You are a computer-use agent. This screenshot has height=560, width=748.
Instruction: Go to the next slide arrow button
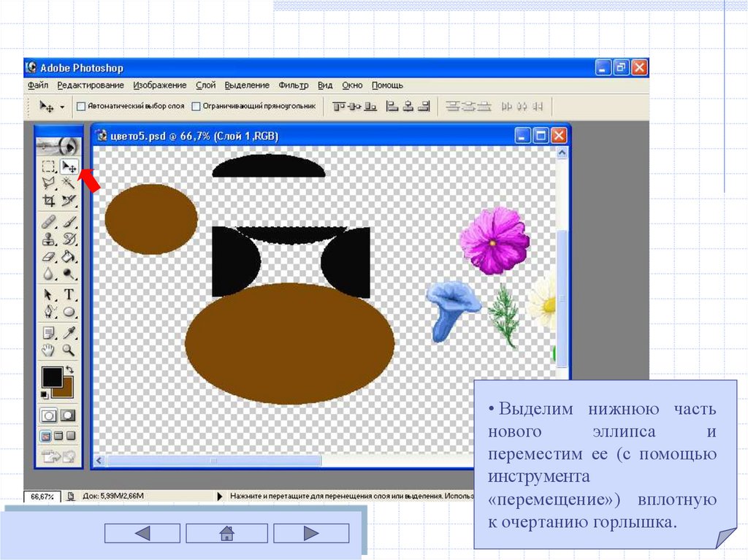pyautogui.click(x=311, y=534)
